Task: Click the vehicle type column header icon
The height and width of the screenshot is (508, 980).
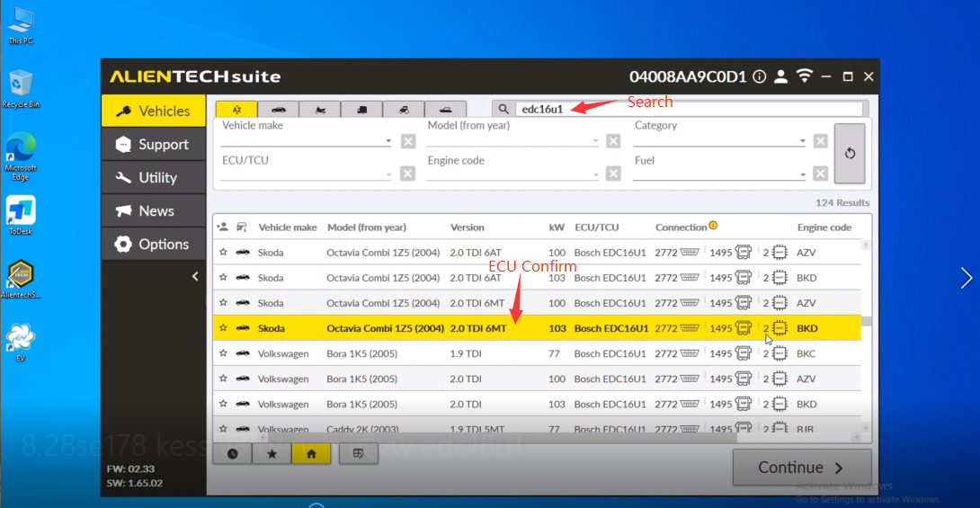Action: tap(241, 227)
